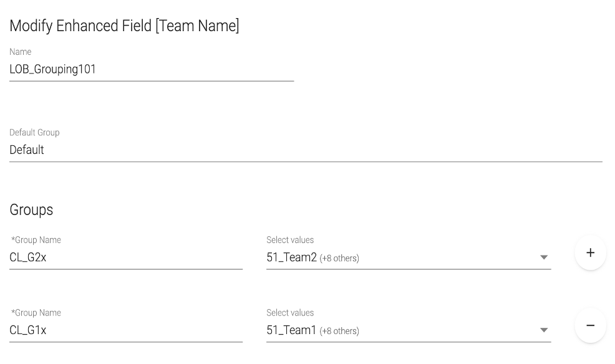Image resolution: width=615 pixels, height=364 pixels.
Task: Expand the dropdown arrow beside 51_Team2
Action: (543, 257)
